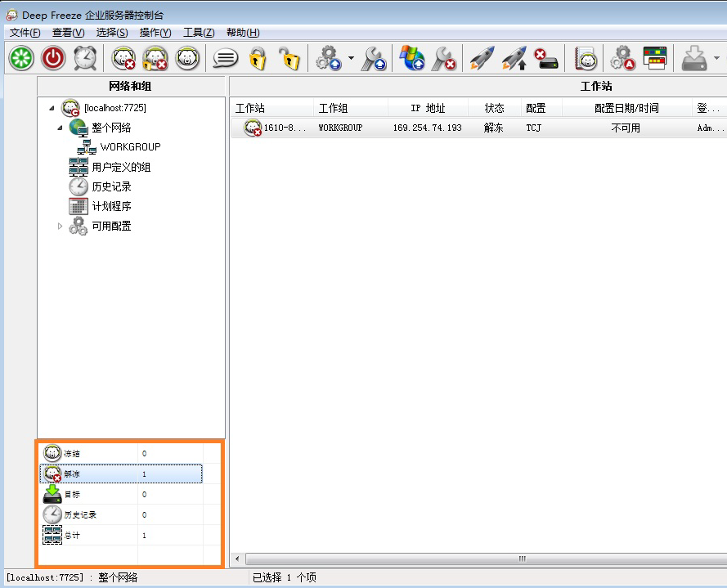This screenshot has width=727, height=588.
Task: Click the horizontal scrollbar left arrow
Action: click(x=237, y=559)
